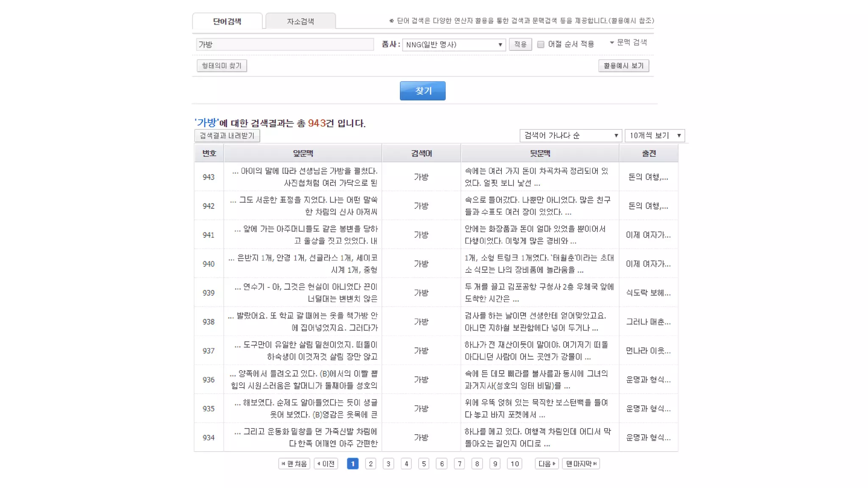Click the 다음 next page arrow button
This screenshot has height=488, width=868.
546,463
